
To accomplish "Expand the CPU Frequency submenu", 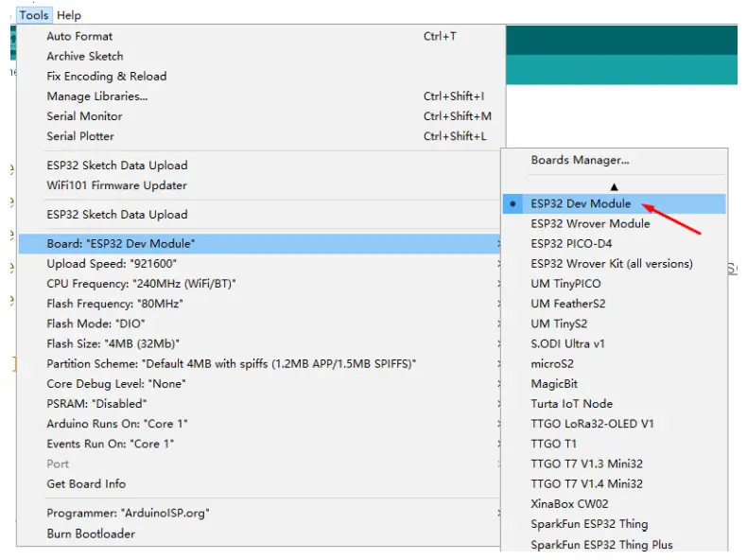I will tap(141, 284).
